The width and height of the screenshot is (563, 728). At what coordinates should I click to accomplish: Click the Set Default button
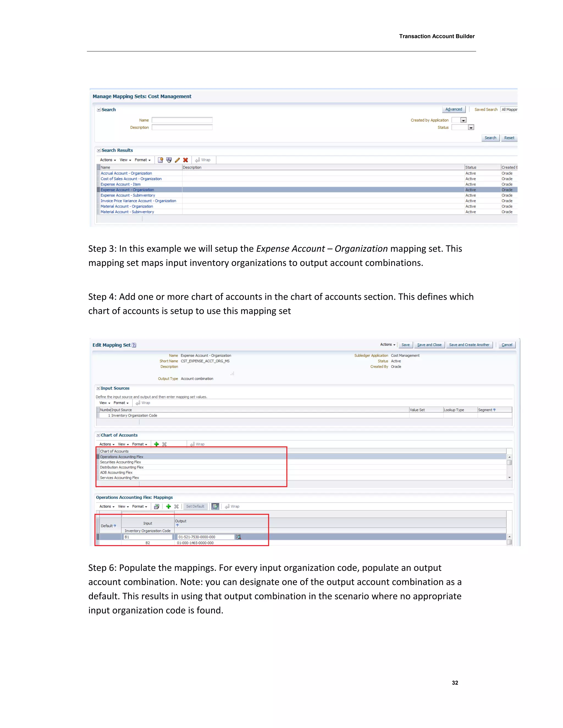(195, 506)
